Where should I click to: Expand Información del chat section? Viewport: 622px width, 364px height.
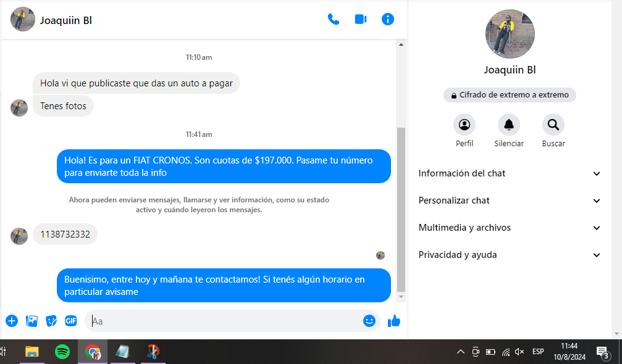(x=510, y=173)
